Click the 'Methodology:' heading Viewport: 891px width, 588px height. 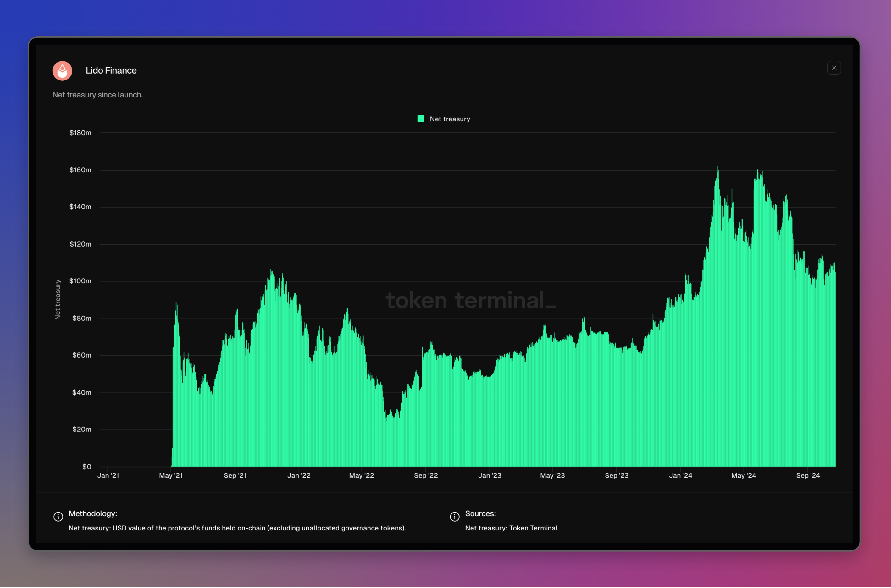click(x=93, y=514)
